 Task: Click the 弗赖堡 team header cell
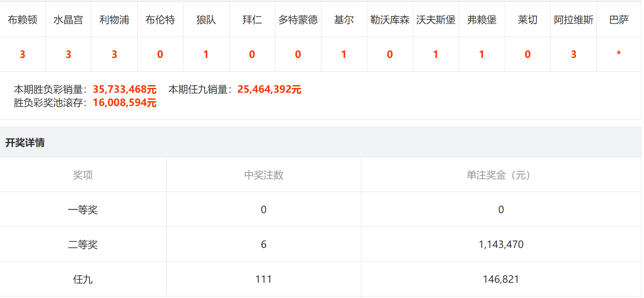pyautogui.click(x=482, y=20)
